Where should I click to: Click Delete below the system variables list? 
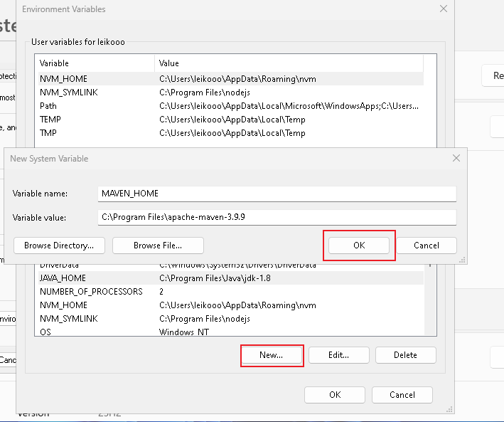(405, 355)
